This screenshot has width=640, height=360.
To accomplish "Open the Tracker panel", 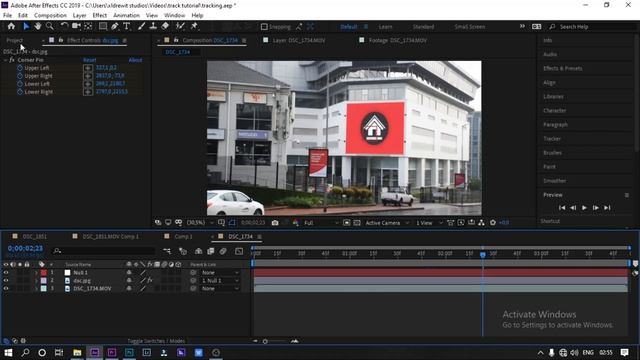I will [x=552, y=139].
